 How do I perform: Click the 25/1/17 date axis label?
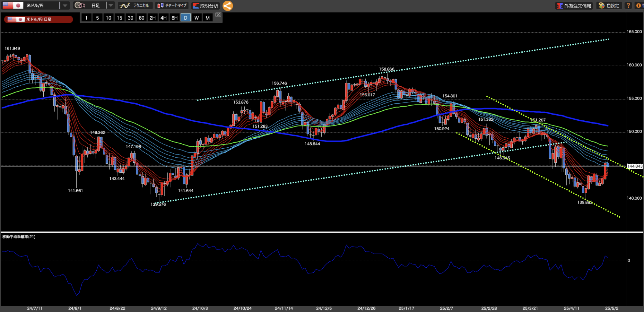coord(406,308)
